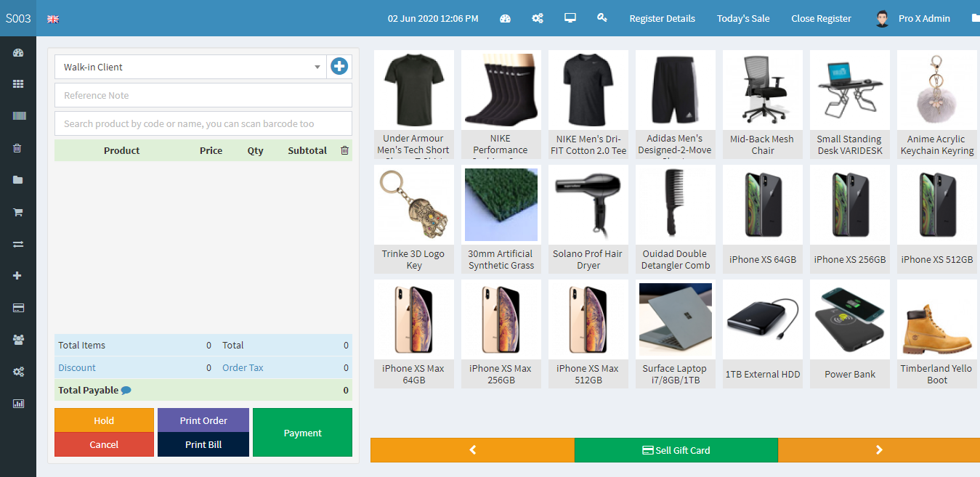Image resolution: width=980 pixels, height=477 pixels.
Task: Click the monitor screen icon in top bar
Action: (570, 18)
